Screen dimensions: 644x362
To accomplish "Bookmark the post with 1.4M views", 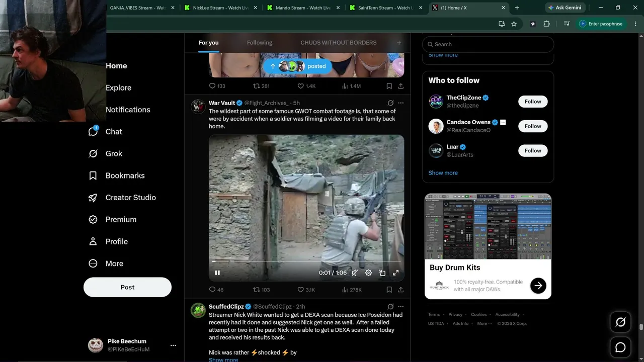I will tap(389, 86).
